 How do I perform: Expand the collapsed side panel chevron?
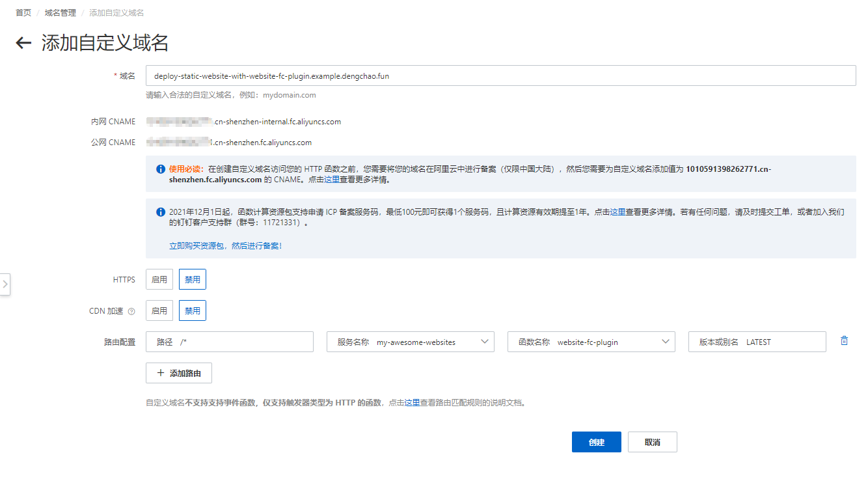point(5,284)
